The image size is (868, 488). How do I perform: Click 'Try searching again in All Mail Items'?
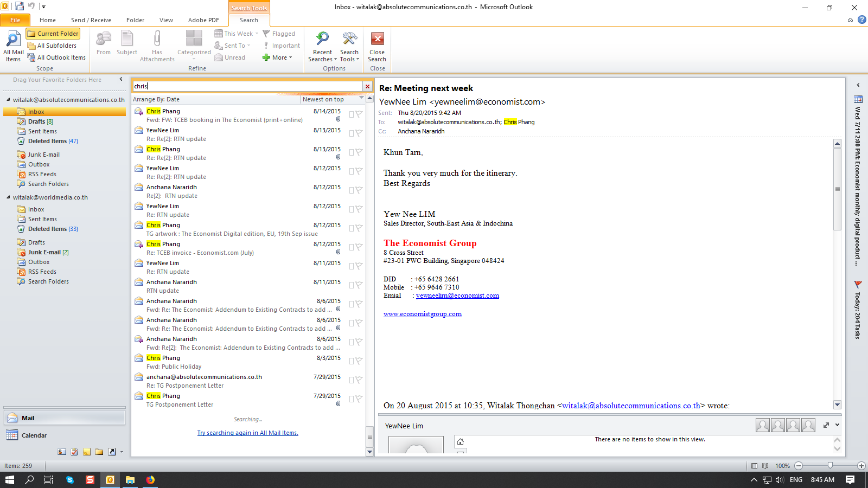click(x=248, y=433)
